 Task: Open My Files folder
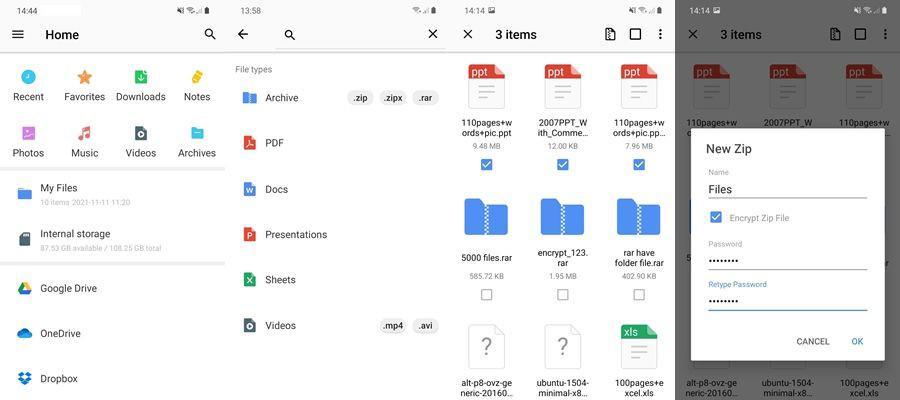point(112,194)
